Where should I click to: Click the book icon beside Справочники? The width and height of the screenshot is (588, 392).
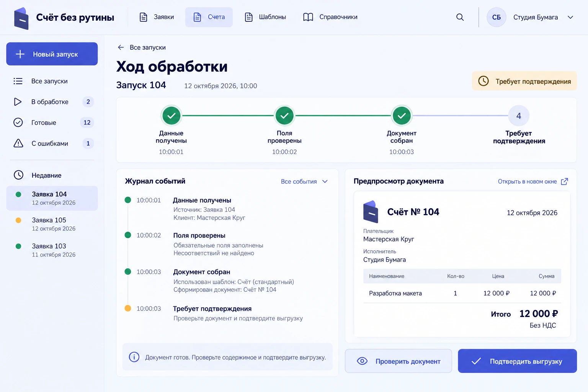point(308,17)
